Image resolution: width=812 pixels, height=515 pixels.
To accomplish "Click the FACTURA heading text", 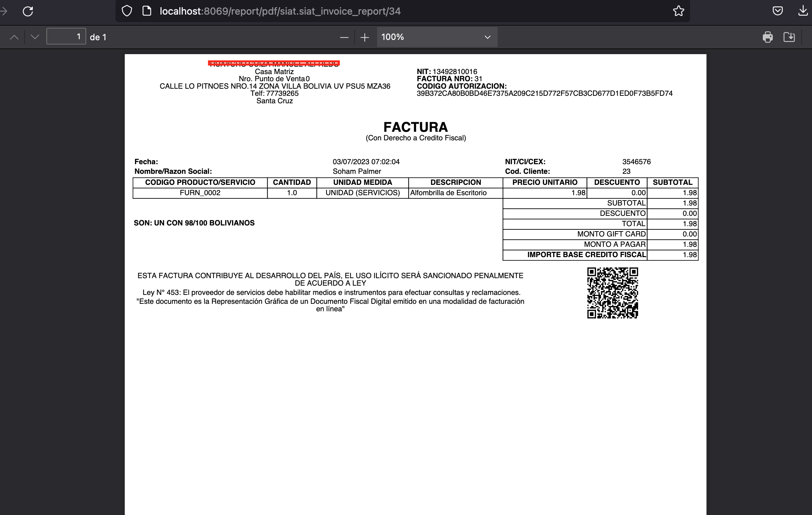I will click(415, 127).
